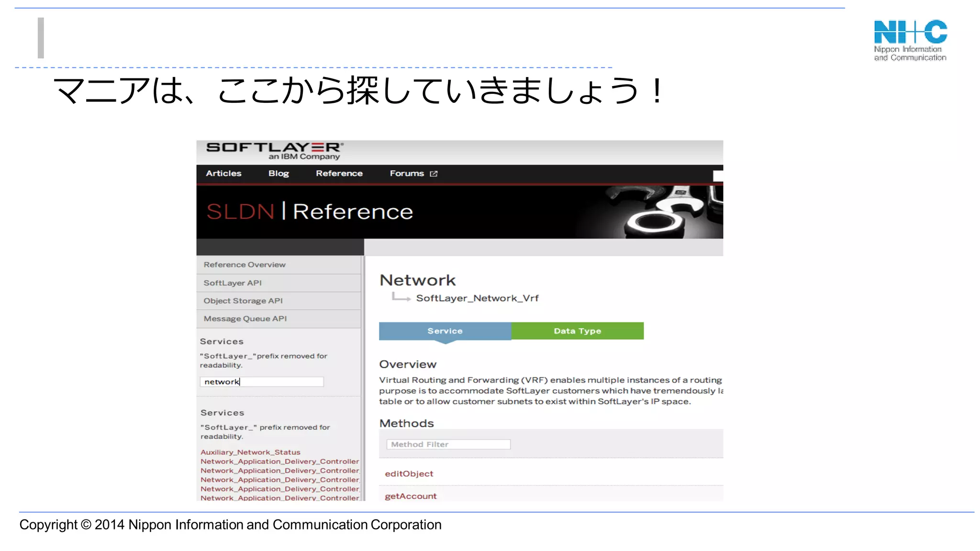The image size is (980, 551).
Task: Click the Methods section heading
Action: pos(406,423)
